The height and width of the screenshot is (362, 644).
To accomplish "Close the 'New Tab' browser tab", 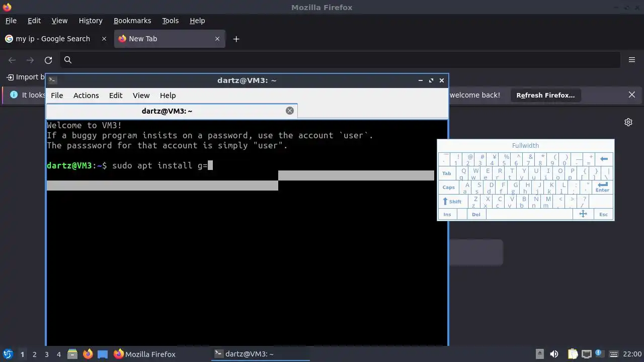I will pos(217,39).
